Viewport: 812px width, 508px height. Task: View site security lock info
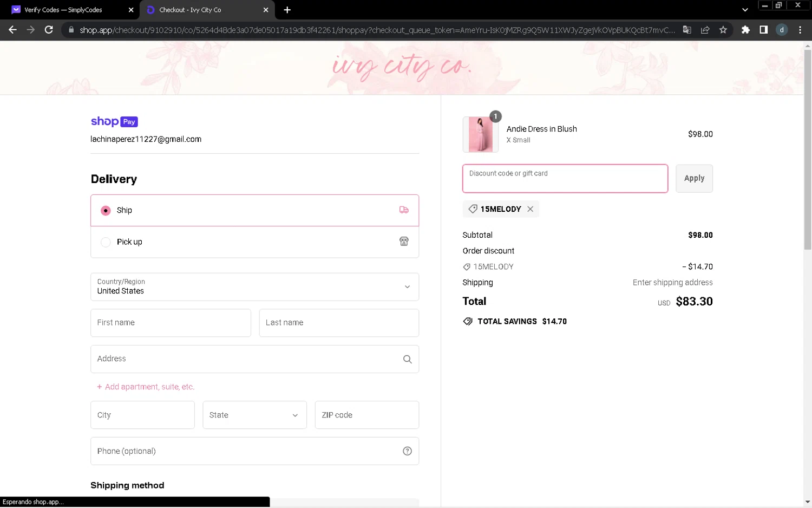(x=71, y=30)
